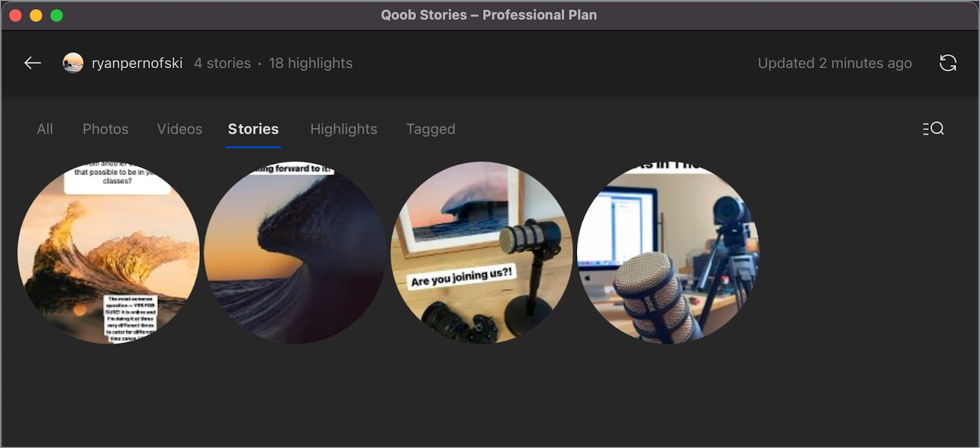Refresh the profile with the sync icon
The width and height of the screenshot is (980, 448).
pos(948,63)
